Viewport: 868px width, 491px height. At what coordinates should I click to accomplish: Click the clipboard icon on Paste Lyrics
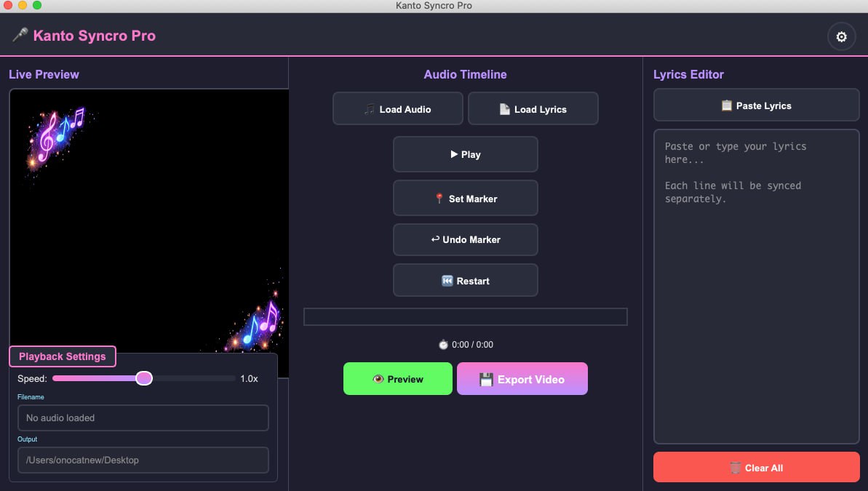[726, 105]
